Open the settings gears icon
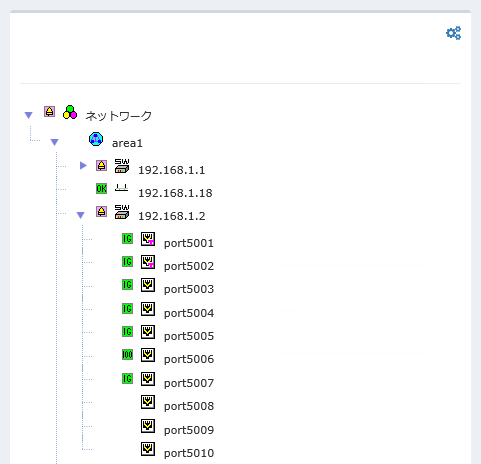 pos(454,33)
